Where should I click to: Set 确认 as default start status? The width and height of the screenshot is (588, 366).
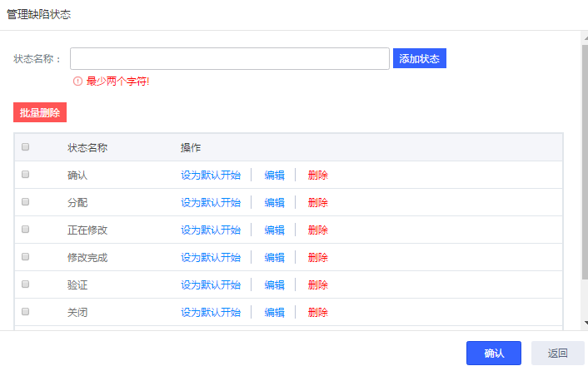click(211, 175)
